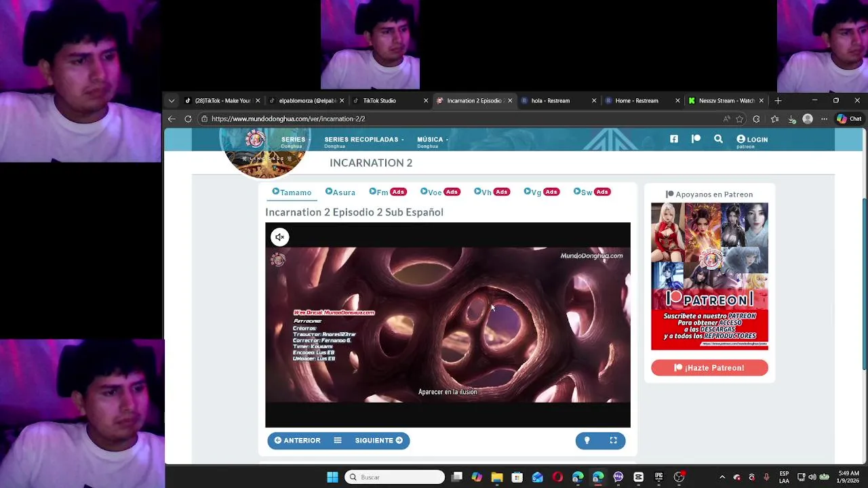
Task: Open a new browser tab
Action: 778,100
